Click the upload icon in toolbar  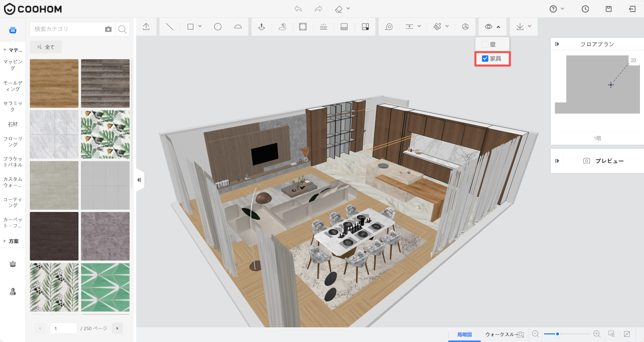(146, 27)
